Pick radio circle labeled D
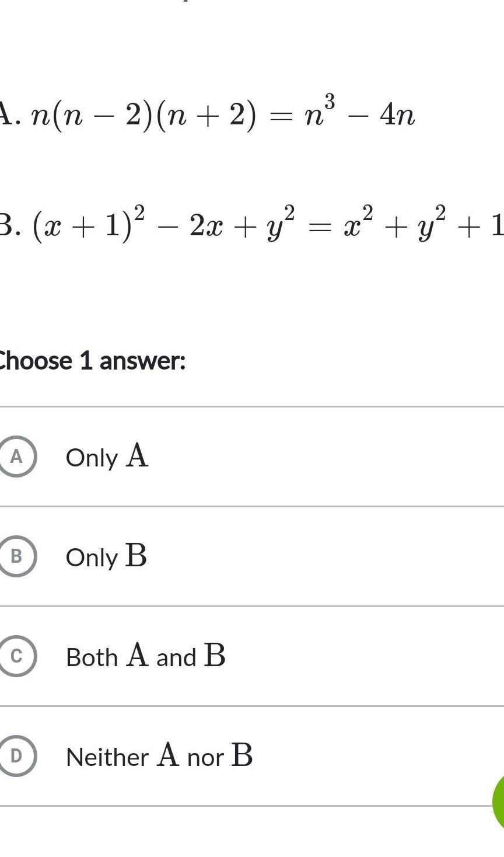 pos(16,756)
